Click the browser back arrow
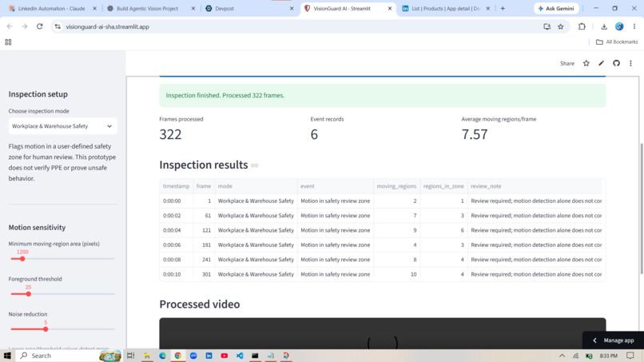This screenshot has height=362, width=644. tap(10, 26)
